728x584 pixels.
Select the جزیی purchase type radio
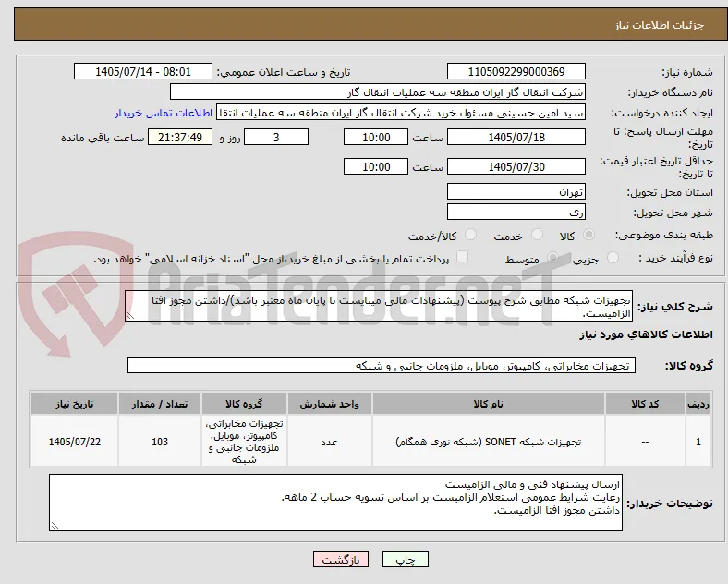point(613,258)
